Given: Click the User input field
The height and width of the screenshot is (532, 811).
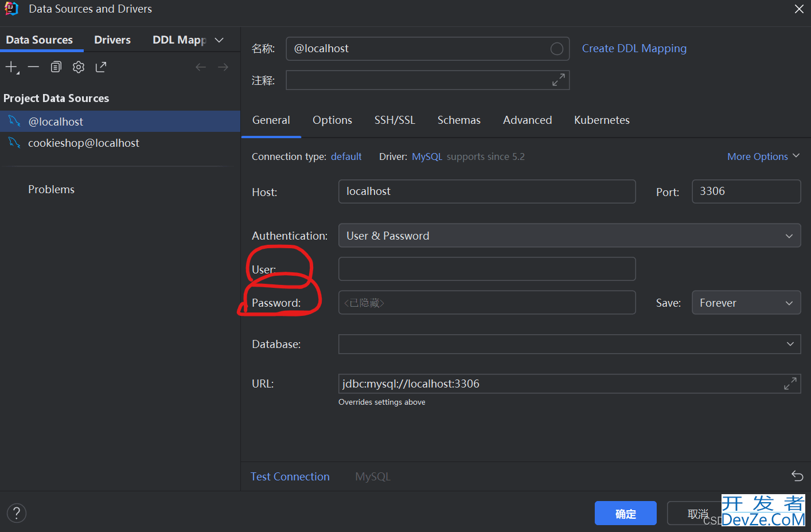Looking at the screenshot, I should click(487, 269).
